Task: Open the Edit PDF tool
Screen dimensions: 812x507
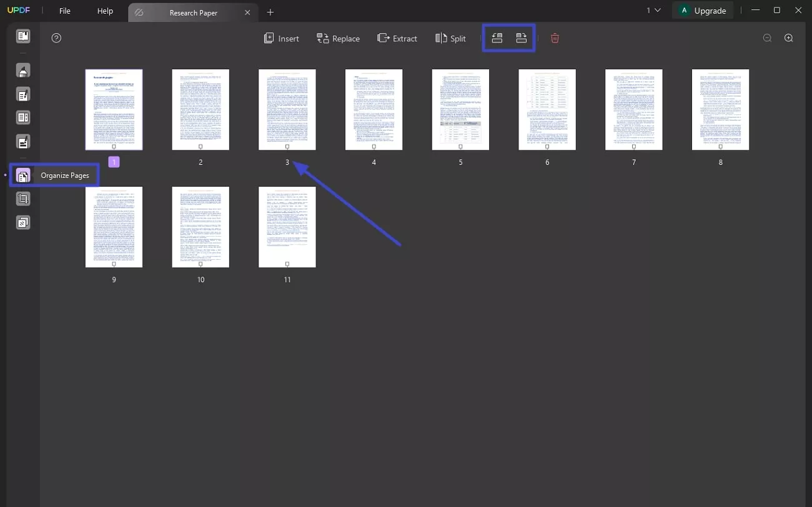Action: pos(23,95)
